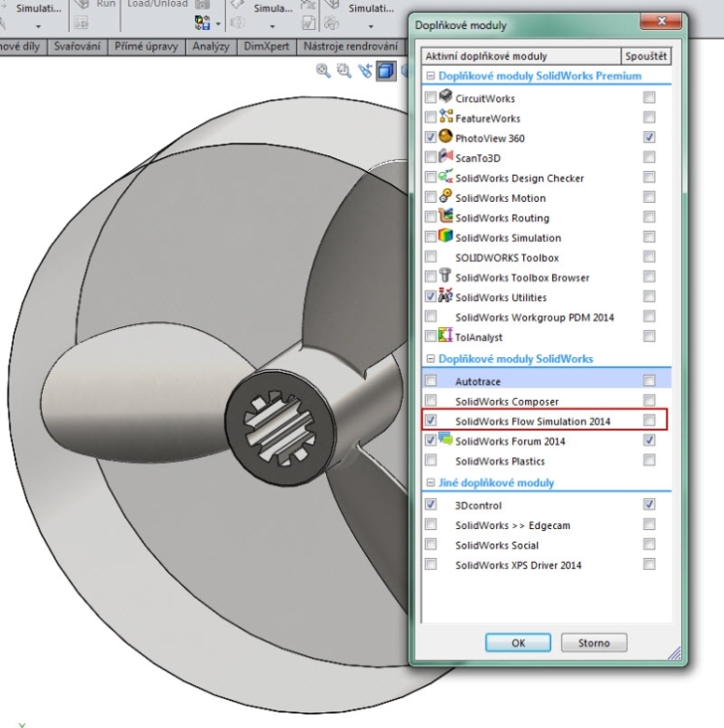The height and width of the screenshot is (728, 724).
Task: Click the SolidWorks Forum 2014 chat icon
Action: [445, 439]
